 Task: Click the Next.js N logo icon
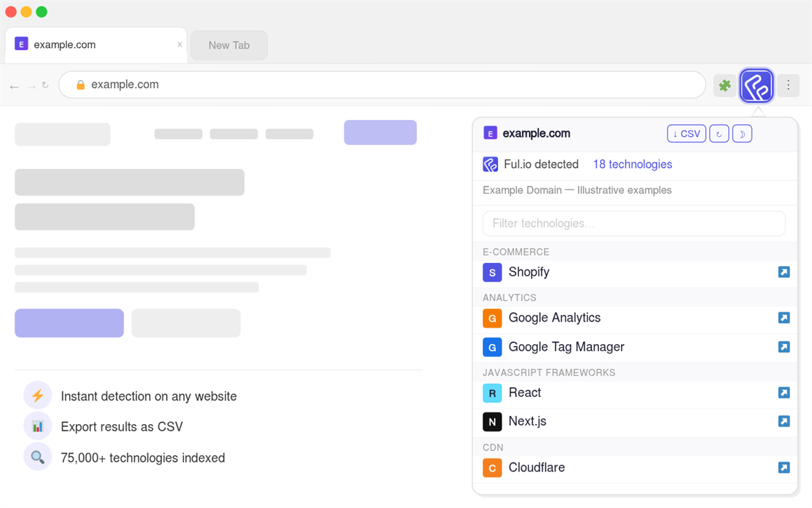pos(492,422)
